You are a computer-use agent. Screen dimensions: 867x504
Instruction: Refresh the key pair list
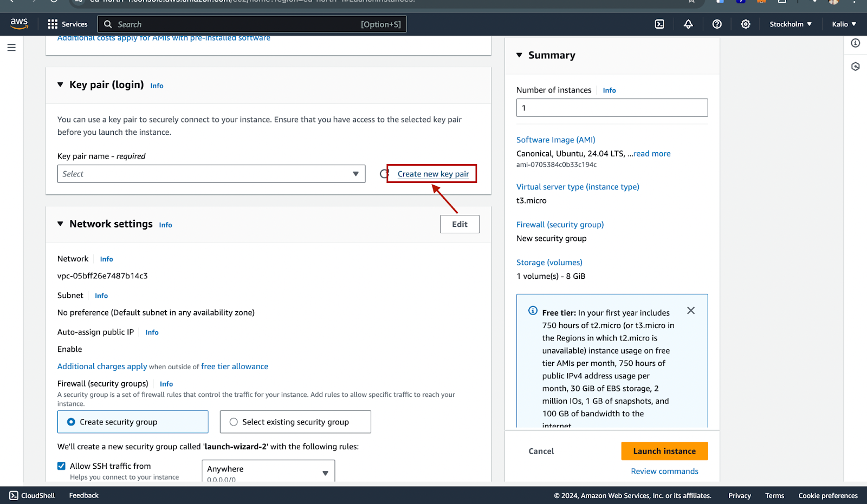[x=384, y=174]
